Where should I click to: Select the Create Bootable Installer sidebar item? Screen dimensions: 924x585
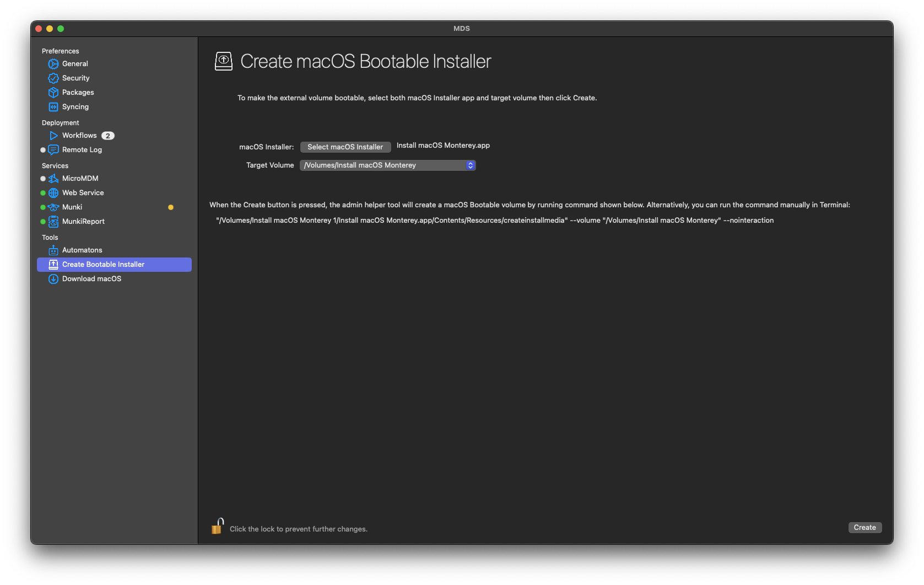click(x=103, y=265)
